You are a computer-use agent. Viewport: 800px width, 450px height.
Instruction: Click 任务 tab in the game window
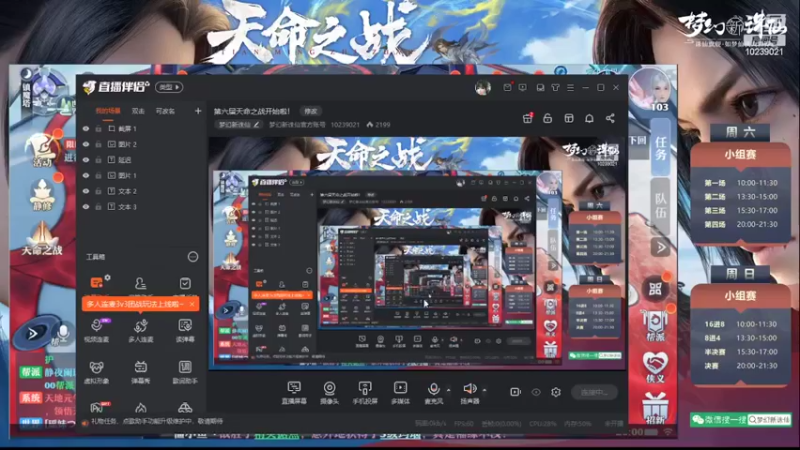pyautogui.click(x=661, y=148)
